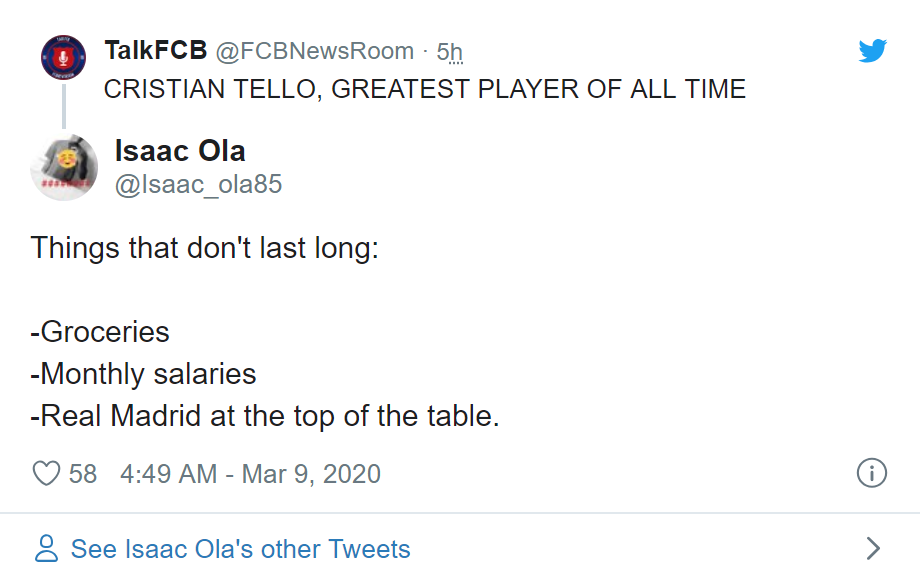Click the "-Groceries" line in the tweet

coord(100,331)
